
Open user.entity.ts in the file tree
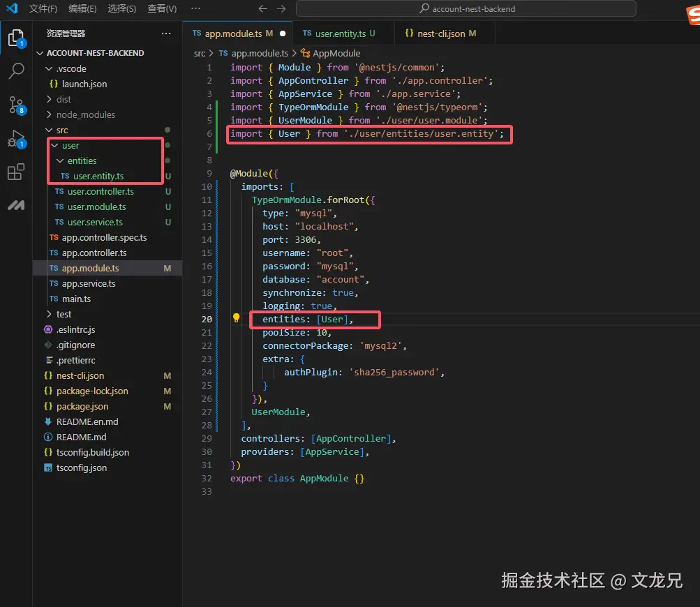[x=107, y=176]
